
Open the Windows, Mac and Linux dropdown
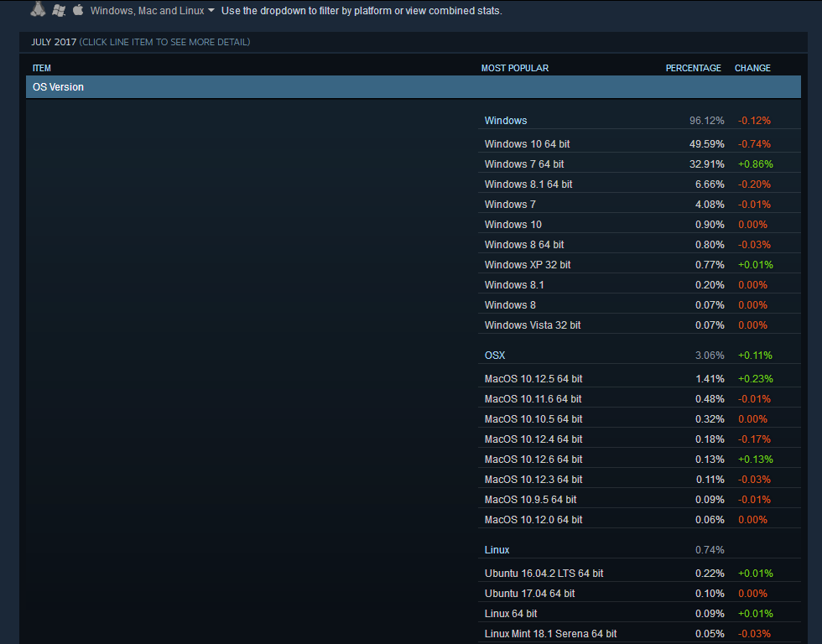153,10
